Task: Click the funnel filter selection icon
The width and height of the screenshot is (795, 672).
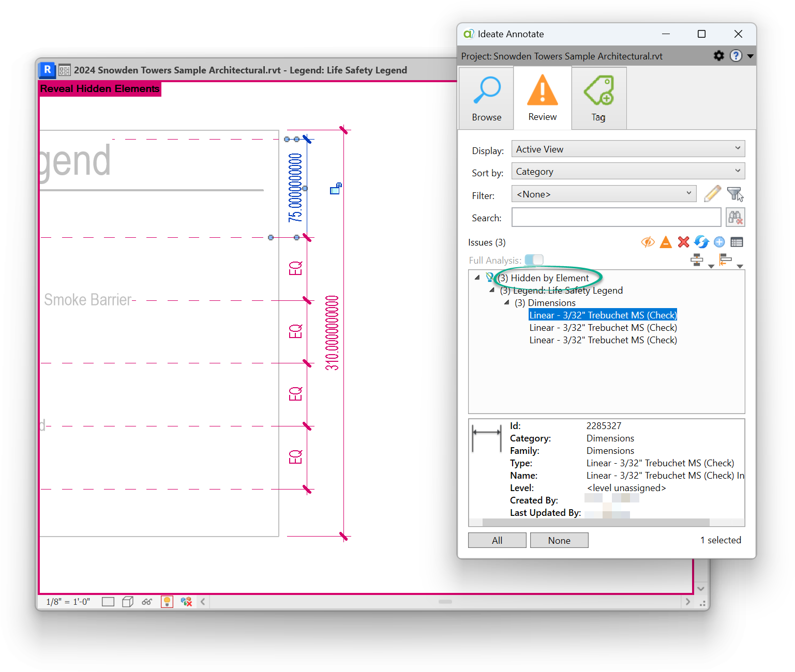Action: point(735,194)
